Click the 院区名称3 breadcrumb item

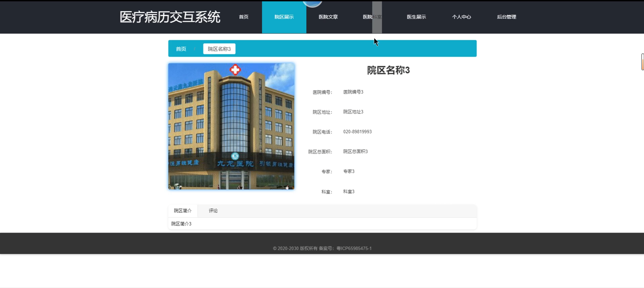[219, 49]
